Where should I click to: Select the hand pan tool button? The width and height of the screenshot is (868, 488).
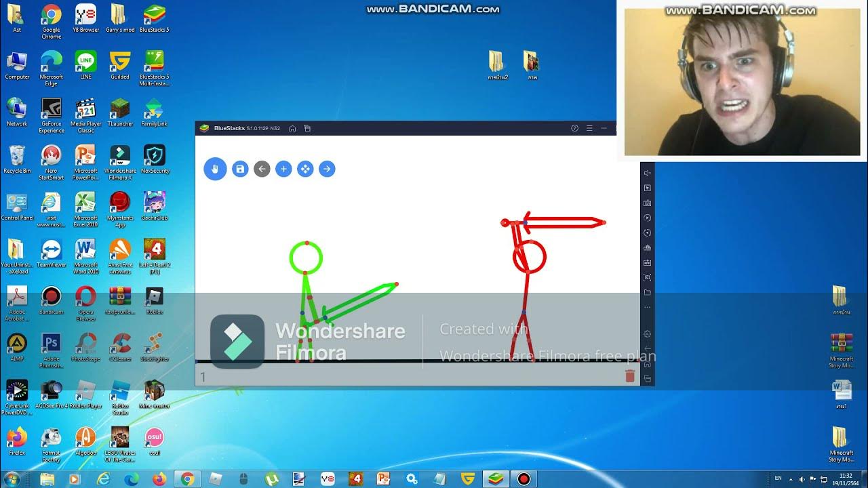click(215, 169)
